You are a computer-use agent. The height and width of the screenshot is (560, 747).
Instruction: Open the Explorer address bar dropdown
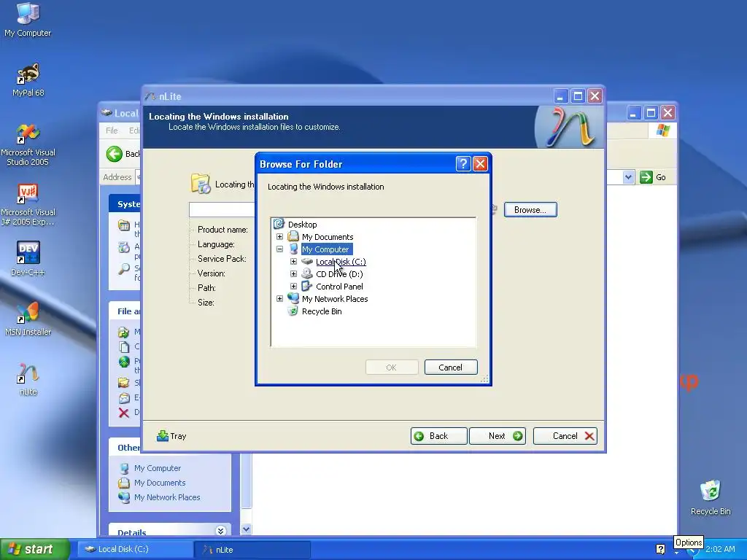pos(628,177)
